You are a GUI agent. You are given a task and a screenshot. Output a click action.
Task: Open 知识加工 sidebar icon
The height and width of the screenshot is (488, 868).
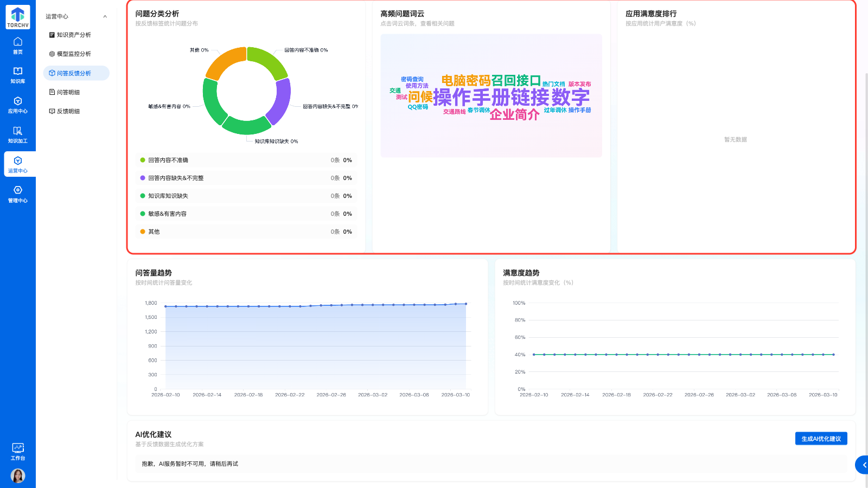(x=18, y=135)
